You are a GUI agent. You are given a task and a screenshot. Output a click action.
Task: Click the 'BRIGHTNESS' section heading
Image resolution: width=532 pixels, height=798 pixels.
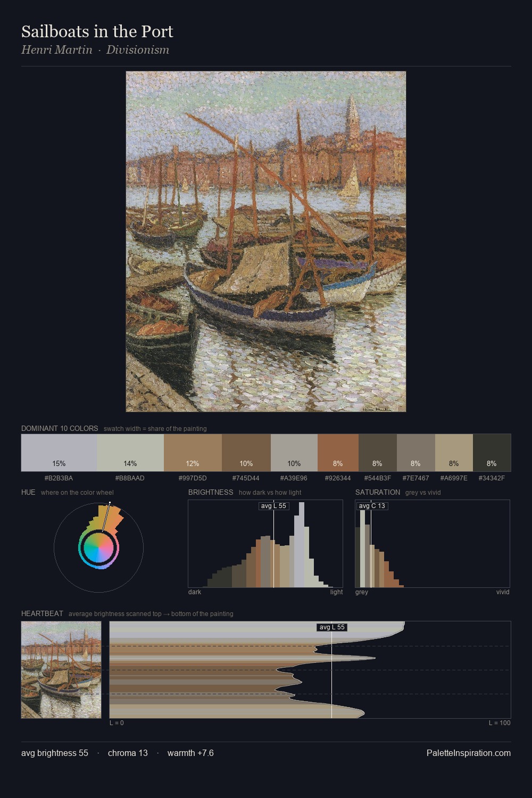(211, 492)
